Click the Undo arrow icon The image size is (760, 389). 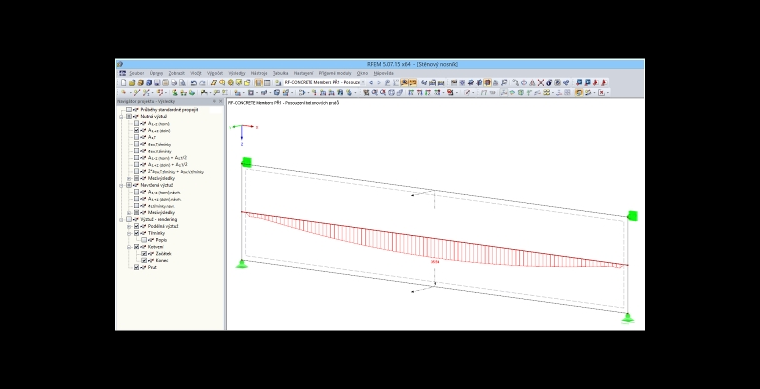click(x=193, y=83)
